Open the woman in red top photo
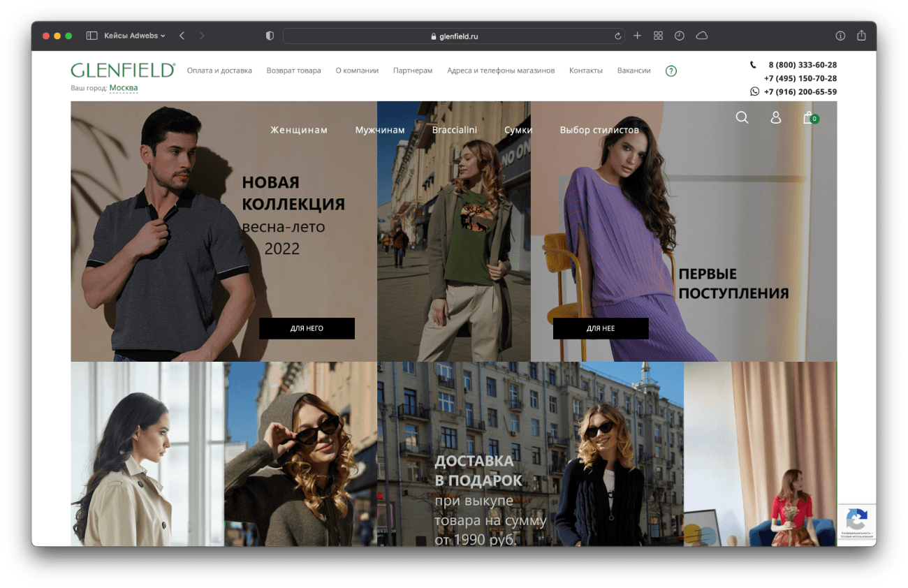 pyautogui.click(x=760, y=454)
